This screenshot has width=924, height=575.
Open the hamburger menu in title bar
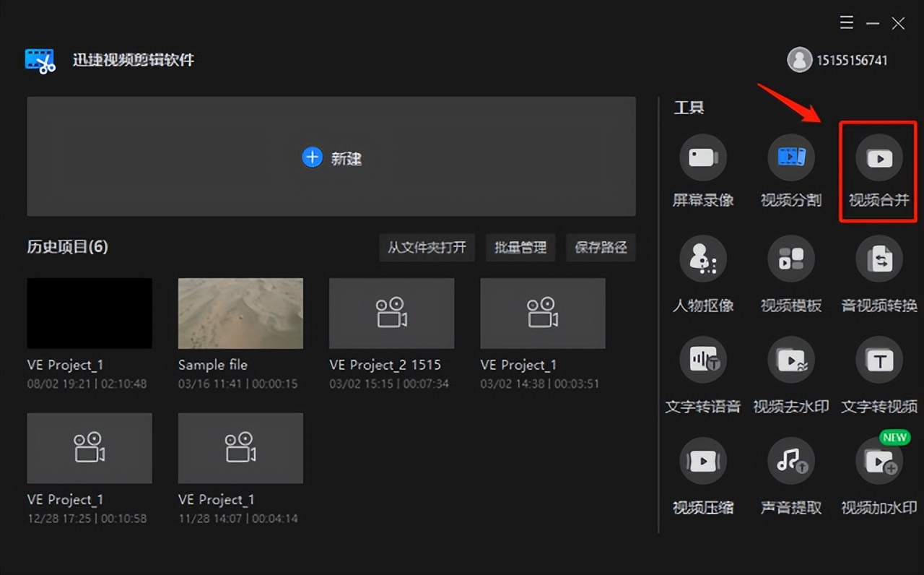[847, 23]
